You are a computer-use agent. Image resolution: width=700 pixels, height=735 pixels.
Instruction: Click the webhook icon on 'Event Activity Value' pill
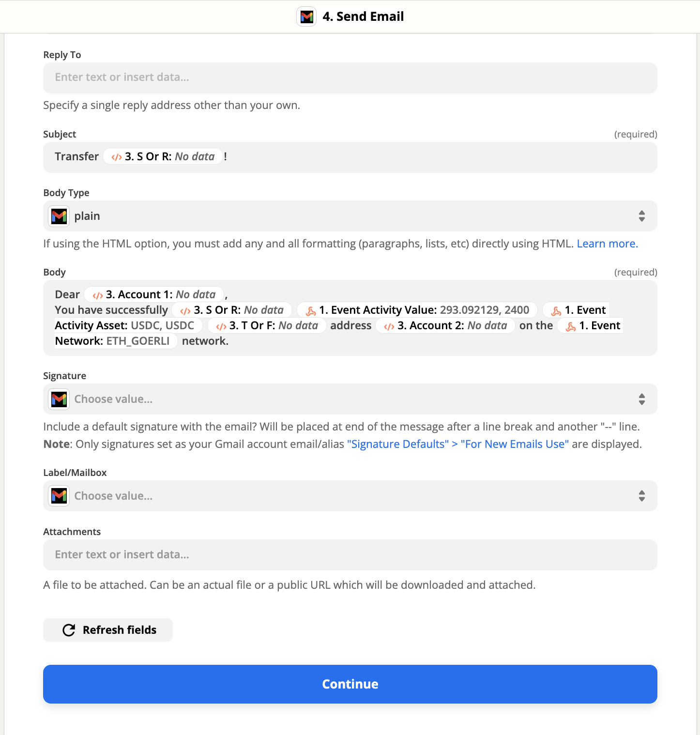(x=311, y=310)
